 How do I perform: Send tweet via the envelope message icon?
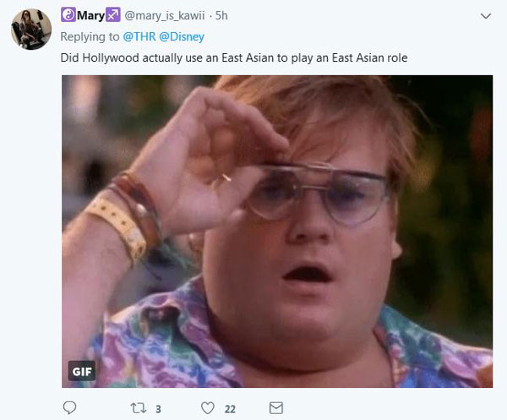click(x=276, y=408)
